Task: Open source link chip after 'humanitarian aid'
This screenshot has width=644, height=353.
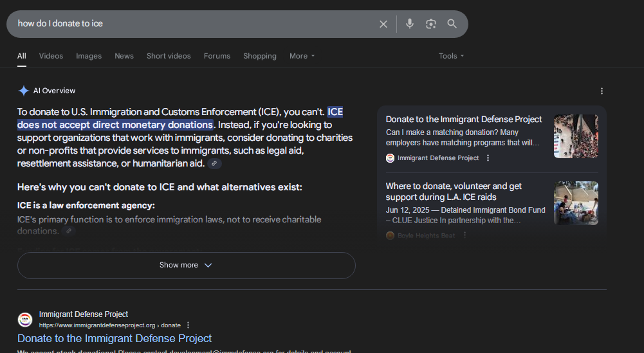Action: tap(214, 163)
